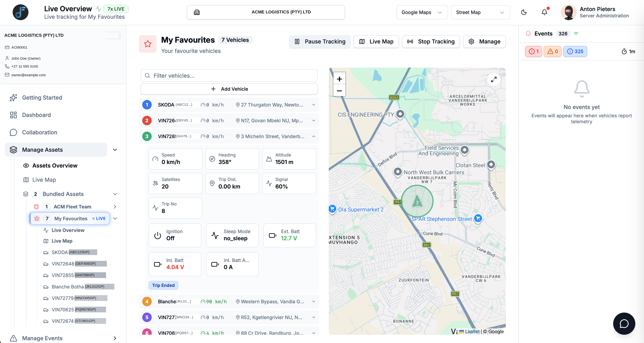Collapse My Favourites sidebar chevron
This screenshot has width=644, height=343.
coord(115,219)
